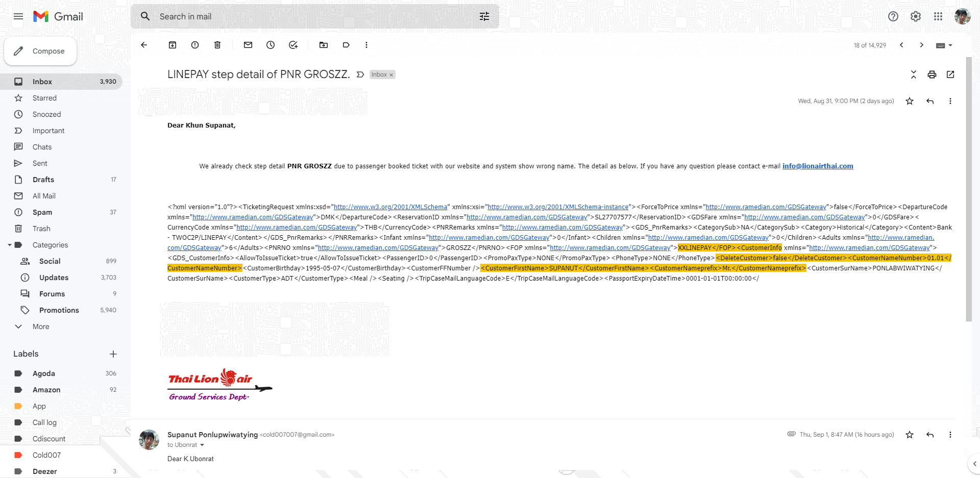Viewport: 980px width, 478px height.
Task: Go to the newer conversation arrow
Action: point(901,45)
